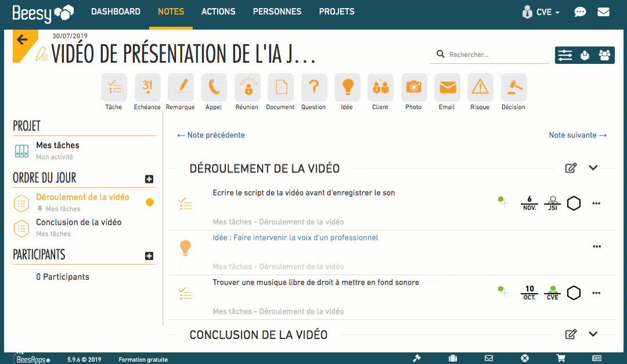
Task: Click the Echéance calendar icon
Action: tap(147, 88)
